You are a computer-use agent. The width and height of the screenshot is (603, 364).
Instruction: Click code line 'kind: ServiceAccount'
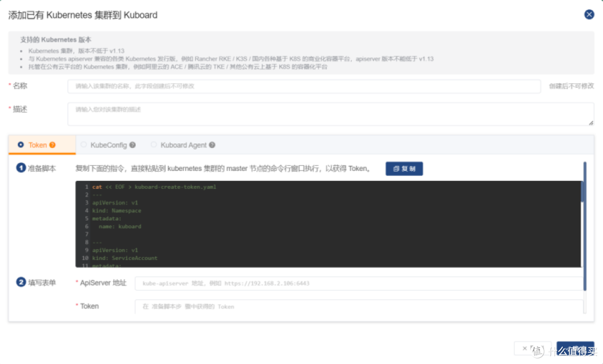[125, 258]
